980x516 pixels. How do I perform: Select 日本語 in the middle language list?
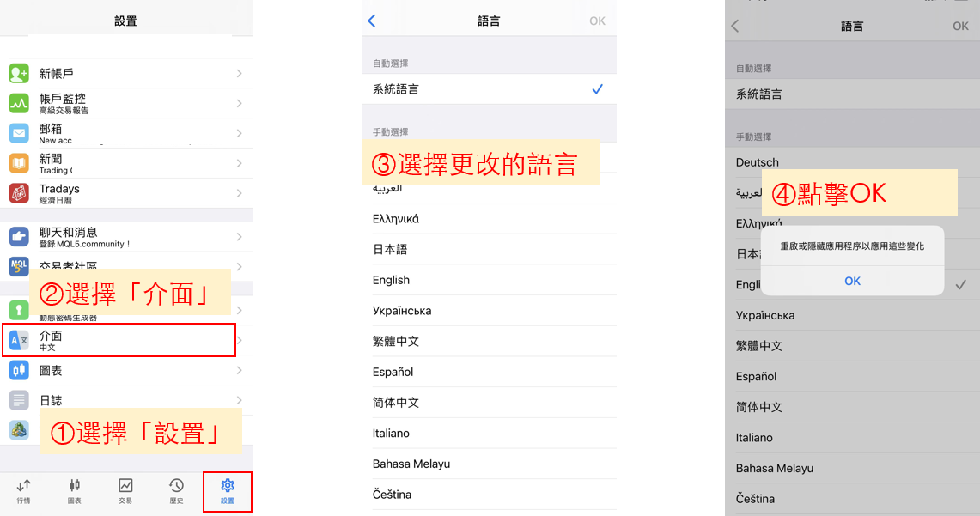(489, 249)
